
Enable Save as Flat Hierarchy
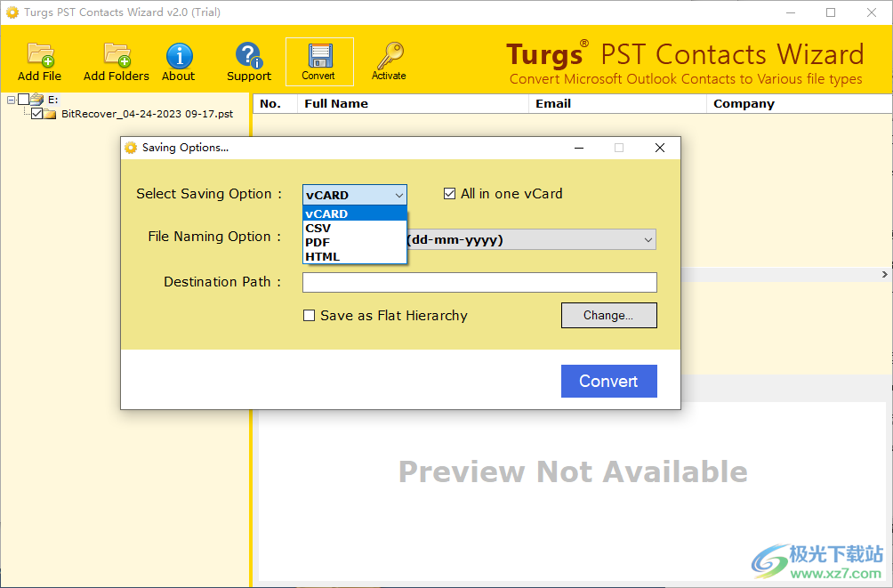[309, 315]
